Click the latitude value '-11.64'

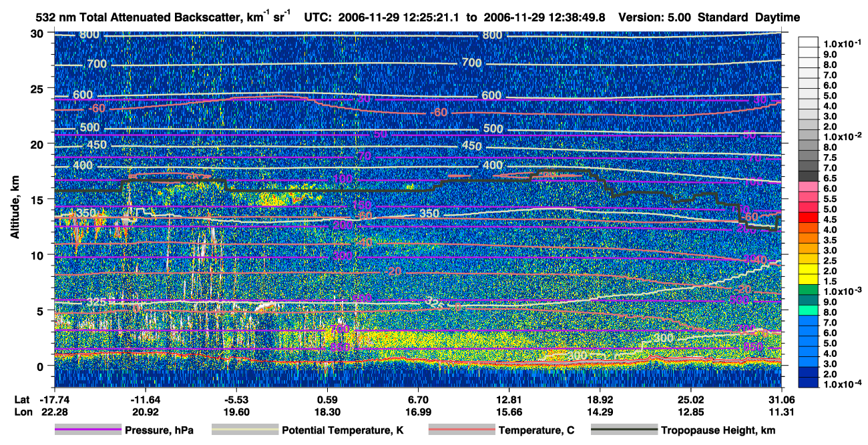click(145, 399)
